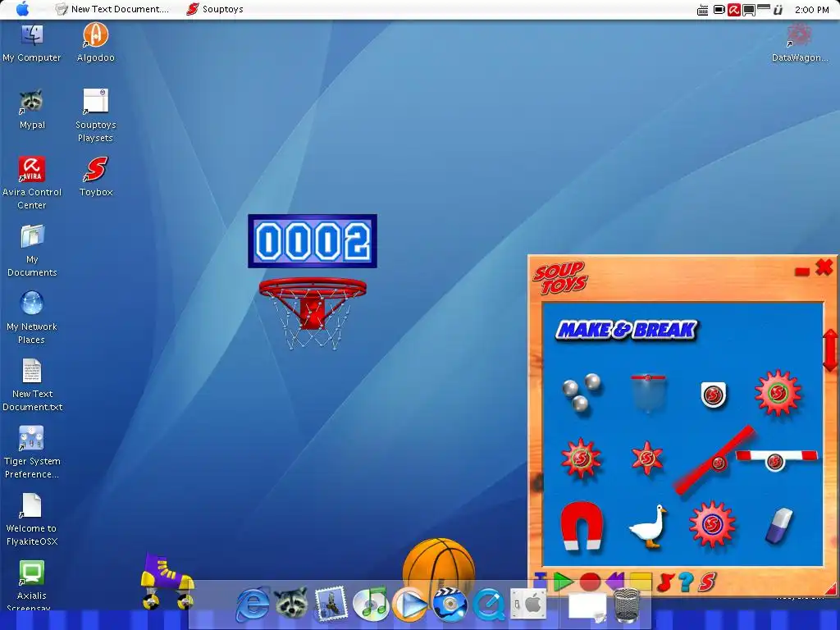The height and width of the screenshot is (630, 840).
Task: Minimize the Souptoys toolbox with red dash
Action: [x=802, y=272]
